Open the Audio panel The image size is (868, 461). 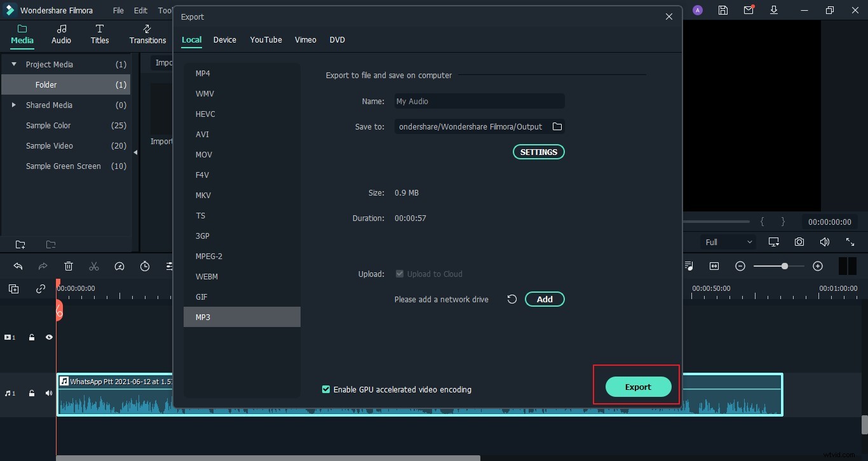pos(61,34)
